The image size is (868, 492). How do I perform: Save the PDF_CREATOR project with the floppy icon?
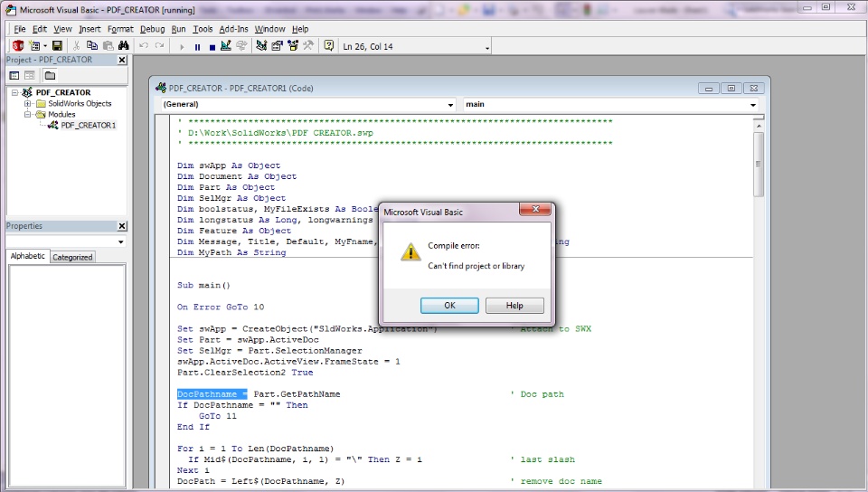[57, 46]
